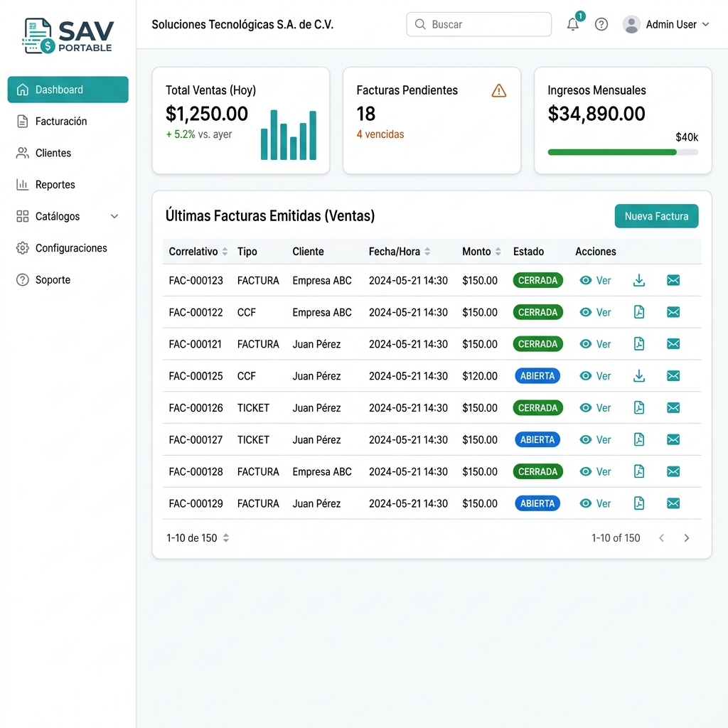Open Soporte in sidebar
The width and height of the screenshot is (728, 728).
(x=68, y=280)
